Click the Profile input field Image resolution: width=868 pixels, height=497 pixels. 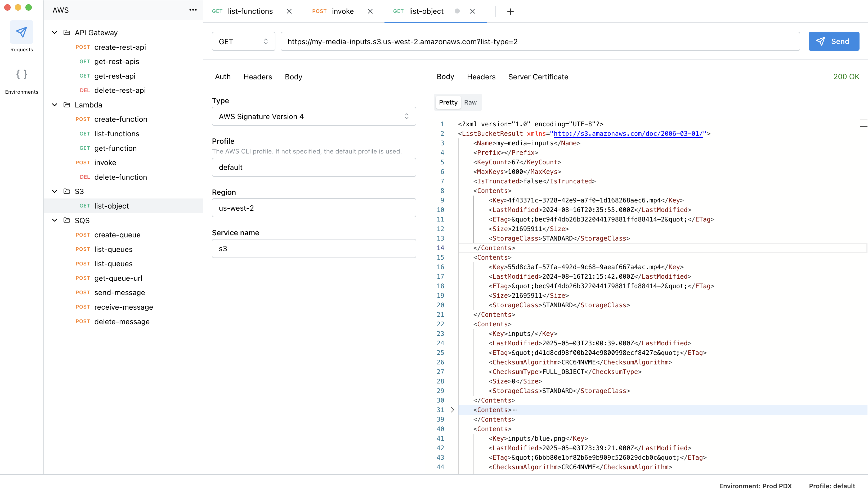pyautogui.click(x=314, y=167)
